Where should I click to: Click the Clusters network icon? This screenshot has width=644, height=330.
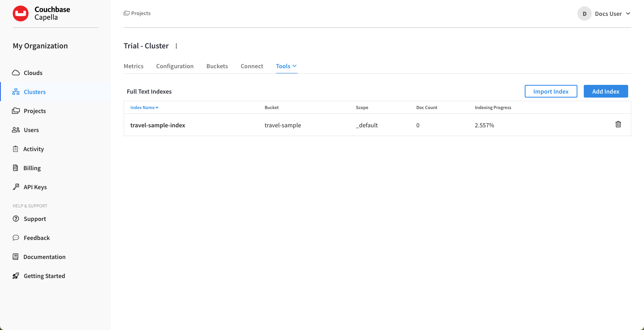point(16,92)
